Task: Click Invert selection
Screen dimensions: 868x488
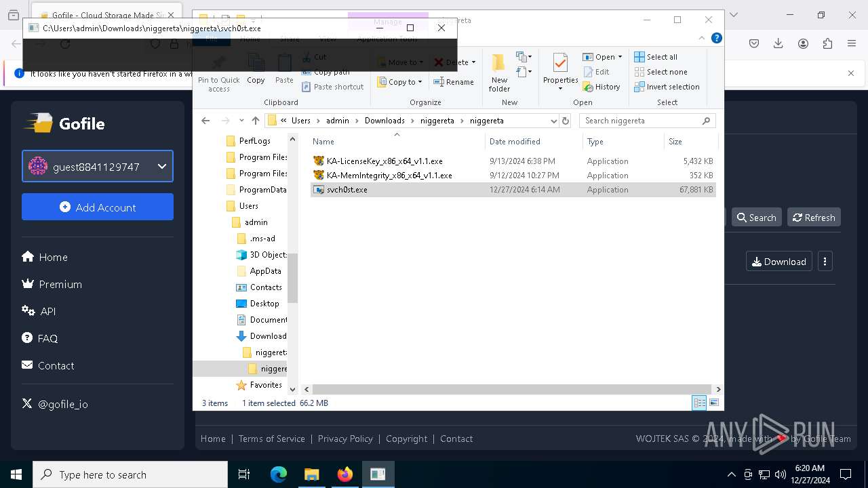Action: click(x=667, y=87)
